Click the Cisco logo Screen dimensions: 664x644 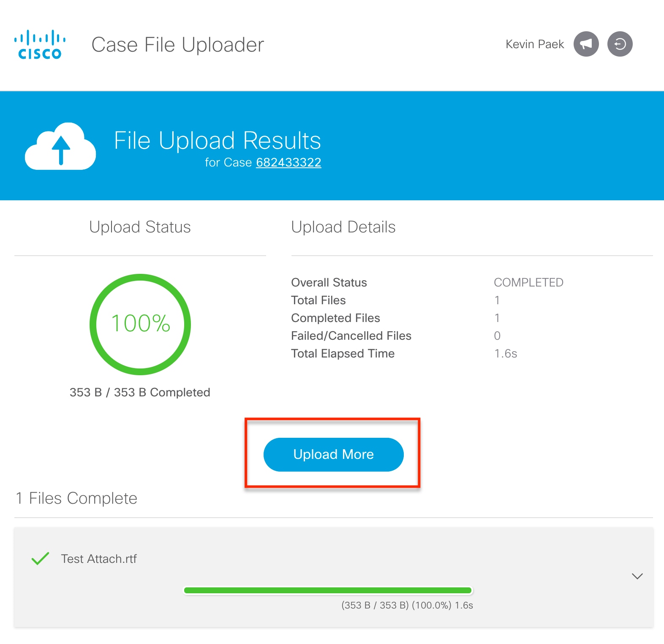pyautogui.click(x=40, y=44)
